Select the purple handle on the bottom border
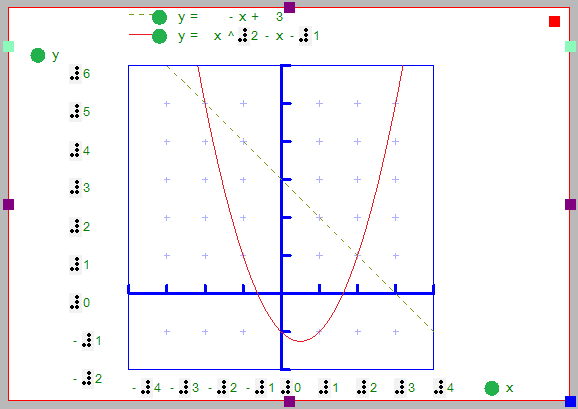The height and width of the screenshot is (409, 578). pos(289,401)
